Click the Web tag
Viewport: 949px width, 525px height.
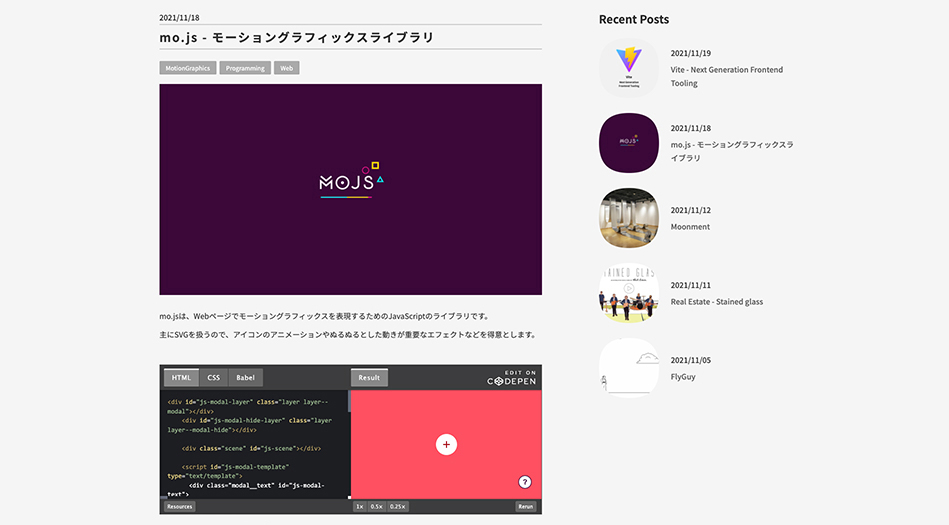tap(286, 68)
